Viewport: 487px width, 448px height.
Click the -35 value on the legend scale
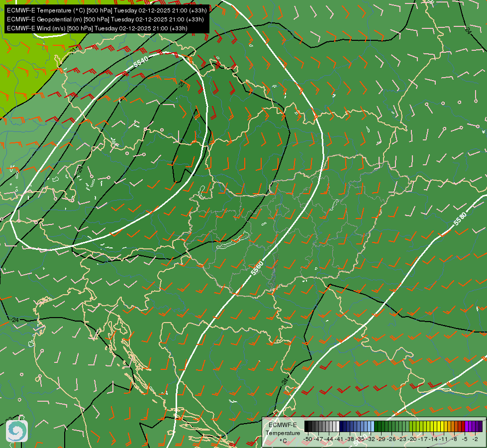[x=360, y=439]
